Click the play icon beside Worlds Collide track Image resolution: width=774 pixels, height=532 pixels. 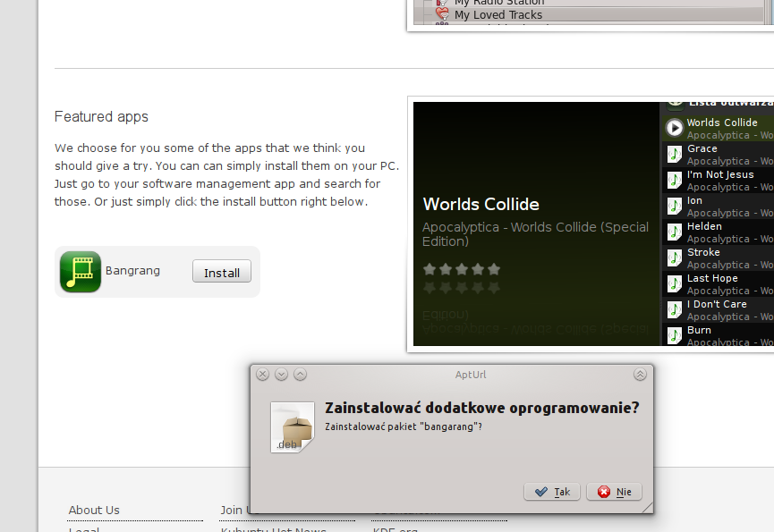(675, 128)
